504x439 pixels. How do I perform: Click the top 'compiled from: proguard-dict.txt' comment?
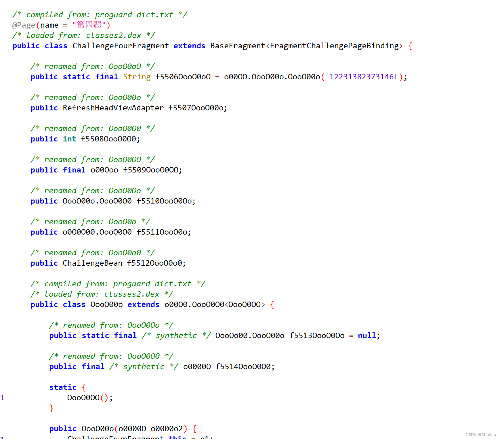click(x=100, y=15)
